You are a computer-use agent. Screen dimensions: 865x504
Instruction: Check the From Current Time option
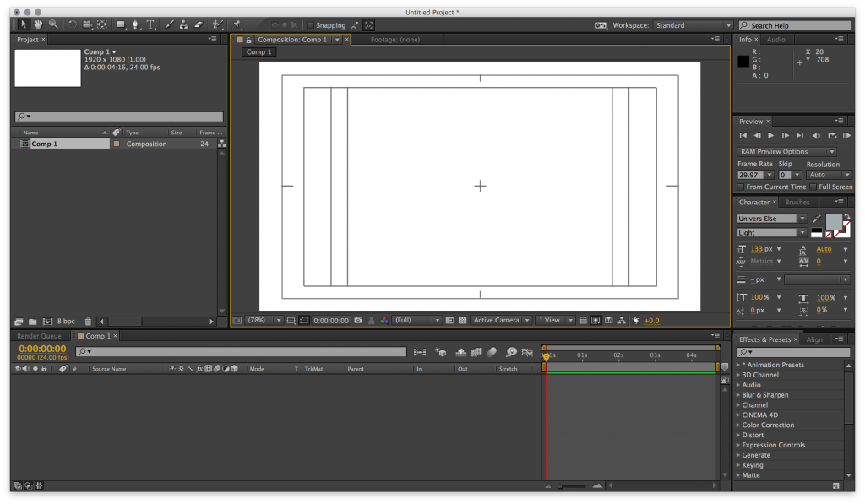coord(741,187)
